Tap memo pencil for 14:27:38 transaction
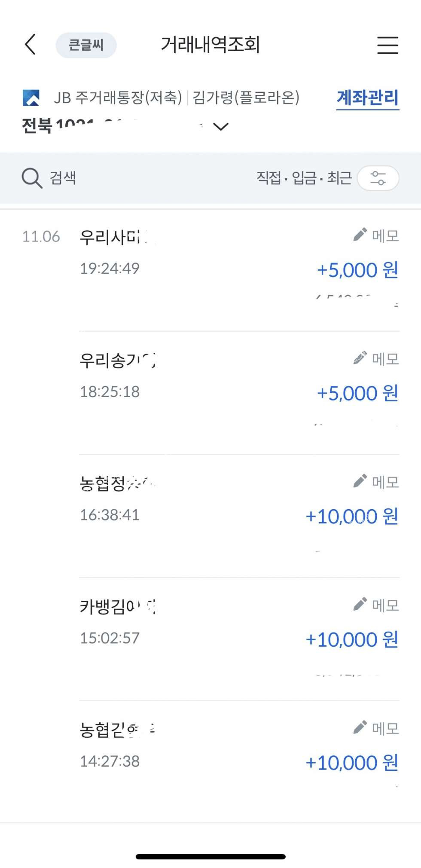Image resolution: width=421 pixels, height=868 pixels. [x=360, y=727]
